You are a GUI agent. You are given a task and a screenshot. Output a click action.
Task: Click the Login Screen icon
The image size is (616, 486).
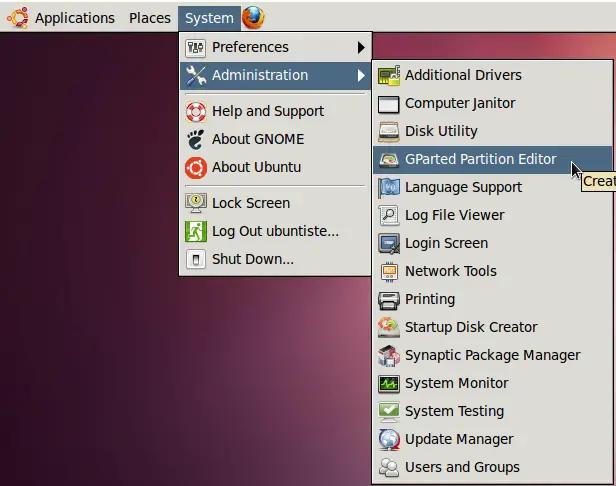click(x=389, y=244)
